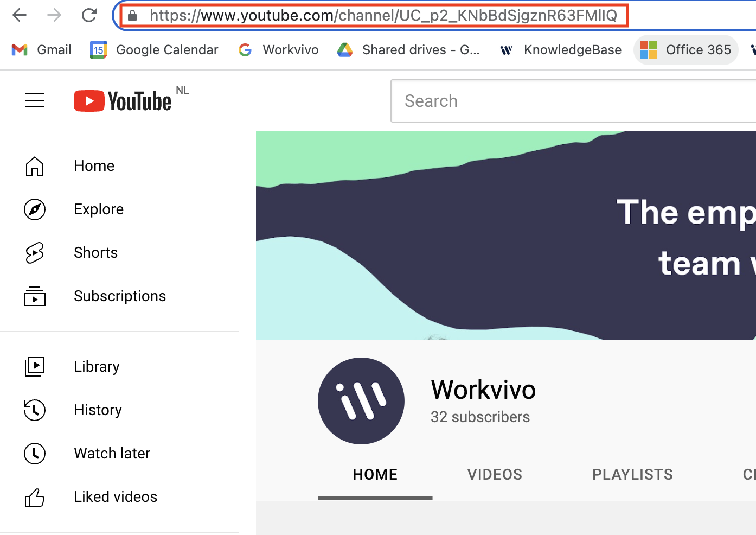Viewport: 756px width, 535px height.
Task: Click the Subscriptions icon in sidebar
Action: point(35,296)
